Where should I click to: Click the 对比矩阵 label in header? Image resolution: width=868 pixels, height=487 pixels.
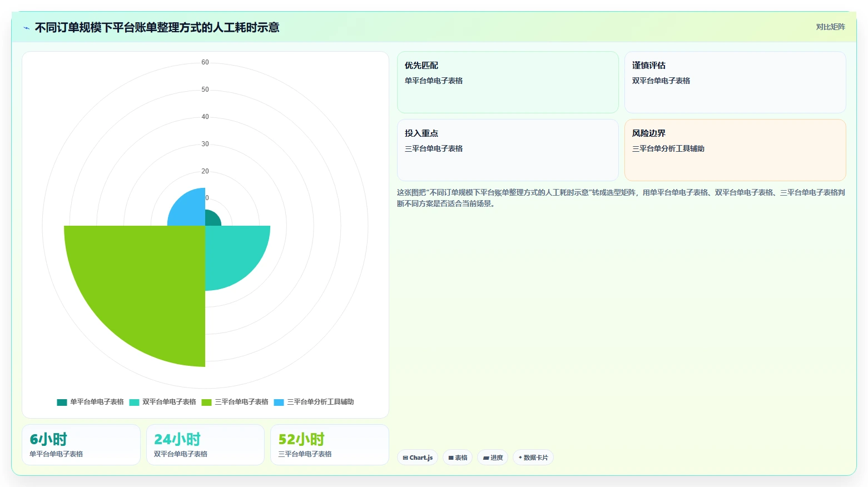(x=830, y=27)
